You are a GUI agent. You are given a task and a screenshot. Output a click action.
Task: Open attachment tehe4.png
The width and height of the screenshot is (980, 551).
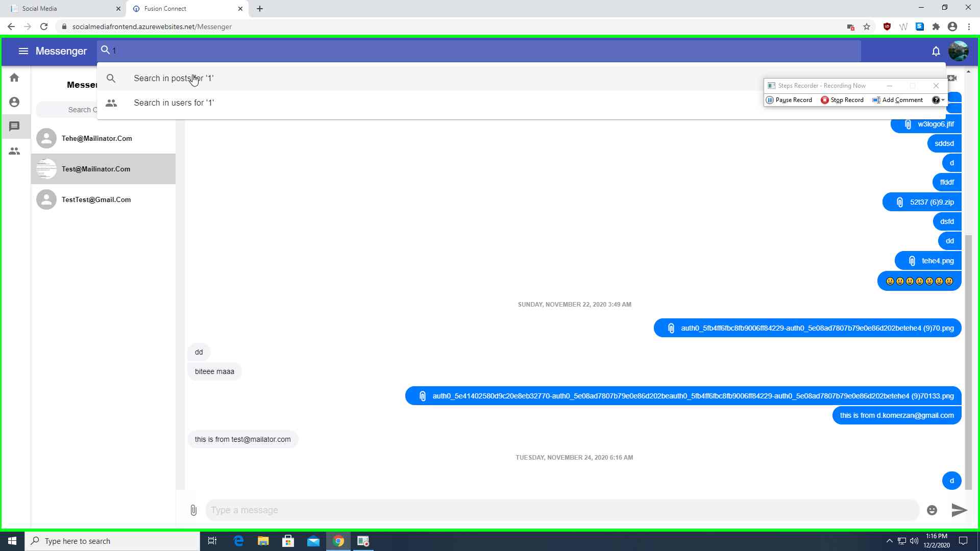(928, 261)
